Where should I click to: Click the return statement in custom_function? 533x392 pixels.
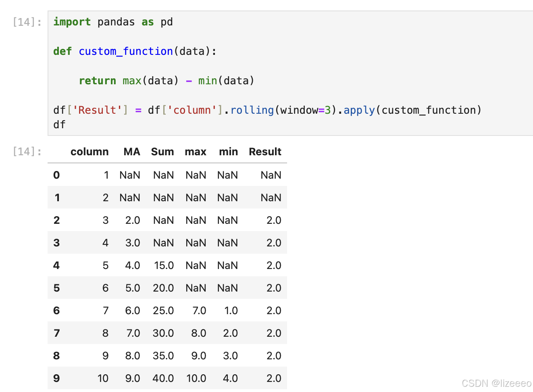(97, 81)
